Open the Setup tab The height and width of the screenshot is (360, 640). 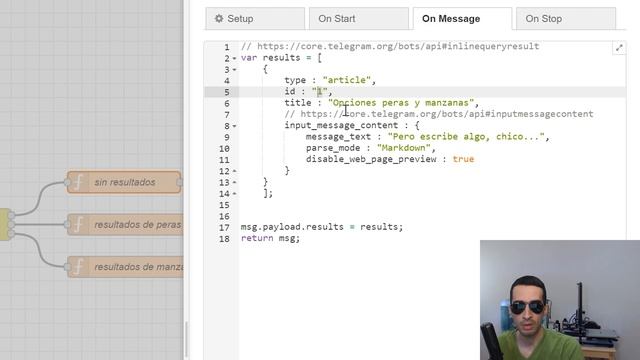[255, 19]
